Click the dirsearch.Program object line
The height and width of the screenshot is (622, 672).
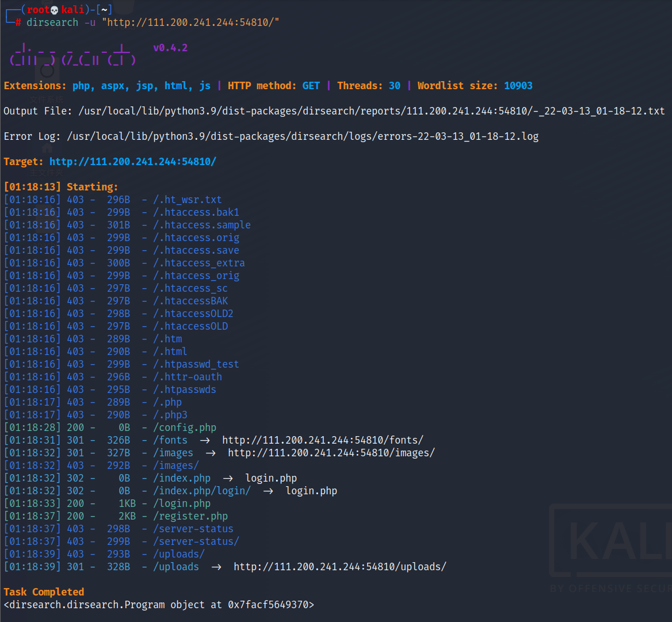point(159,604)
